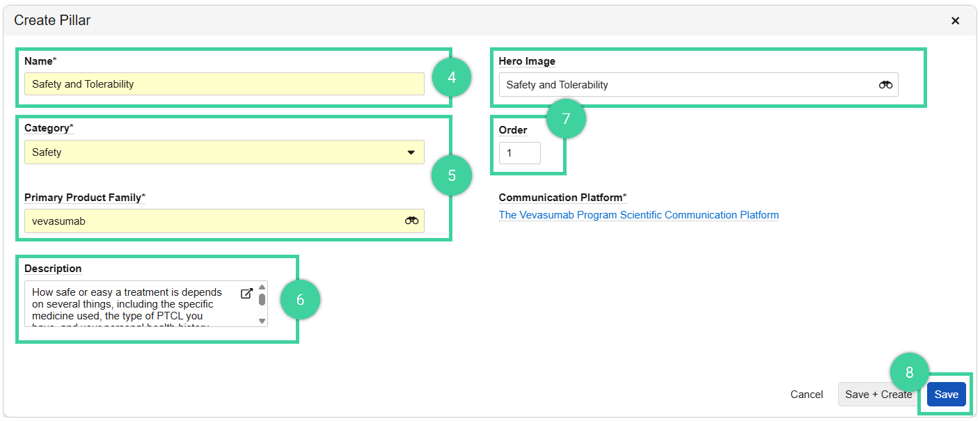
Task: Place cursor in the Name field
Action: click(x=223, y=84)
